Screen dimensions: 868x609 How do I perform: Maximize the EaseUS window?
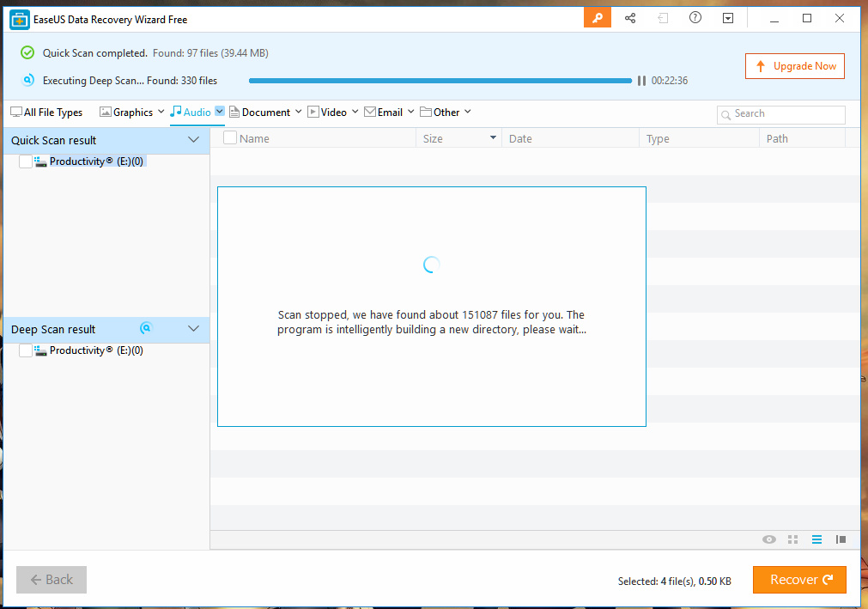coord(807,18)
